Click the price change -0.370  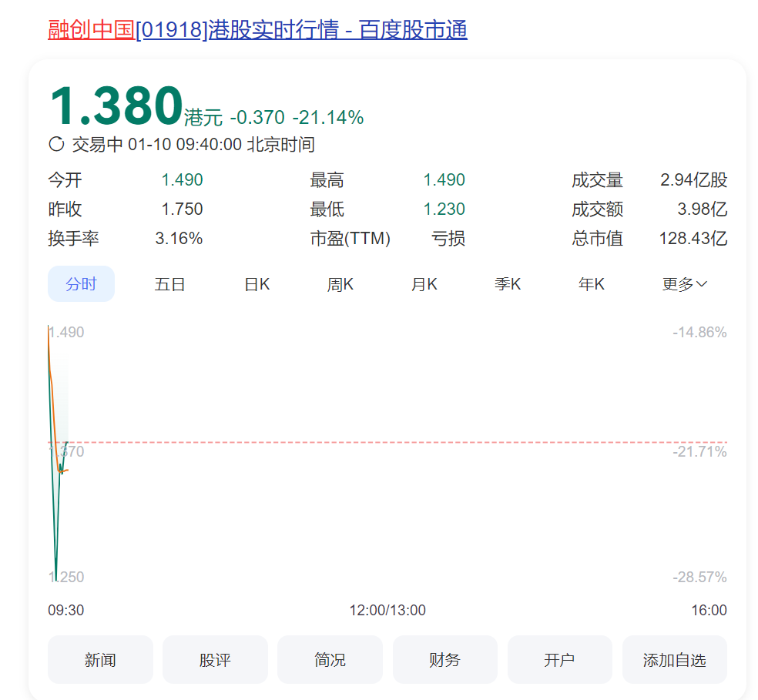pyautogui.click(x=257, y=118)
